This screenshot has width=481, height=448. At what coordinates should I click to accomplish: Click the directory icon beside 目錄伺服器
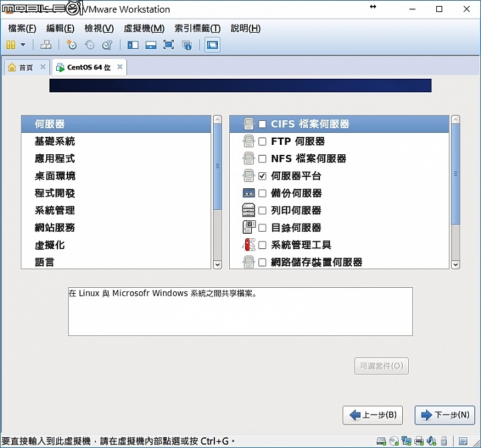pos(249,227)
